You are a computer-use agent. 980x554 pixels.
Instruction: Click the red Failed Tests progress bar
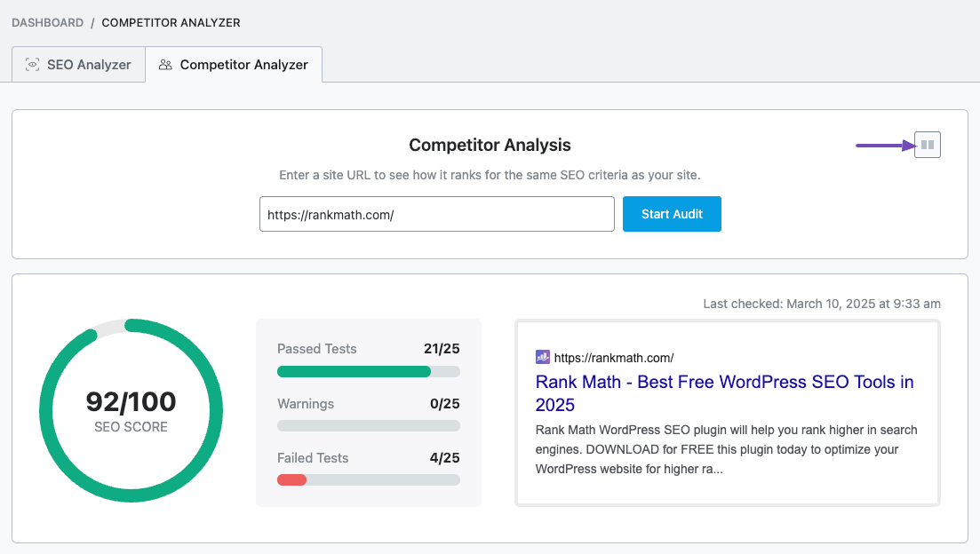tap(292, 479)
